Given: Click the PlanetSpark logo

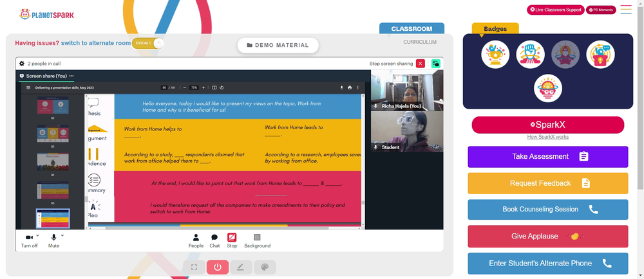Looking at the screenshot, I should coord(47,14).
